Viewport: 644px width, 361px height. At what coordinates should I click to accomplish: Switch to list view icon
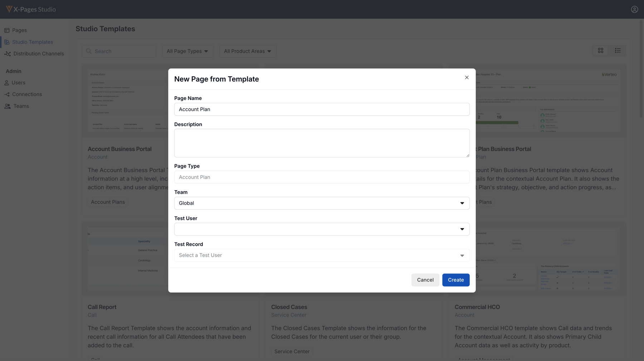pyautogui.click(x=618, y=51)
